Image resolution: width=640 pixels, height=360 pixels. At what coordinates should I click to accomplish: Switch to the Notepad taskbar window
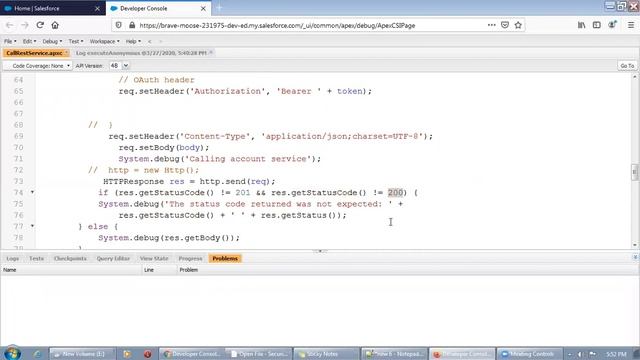[x=394, y=354]
